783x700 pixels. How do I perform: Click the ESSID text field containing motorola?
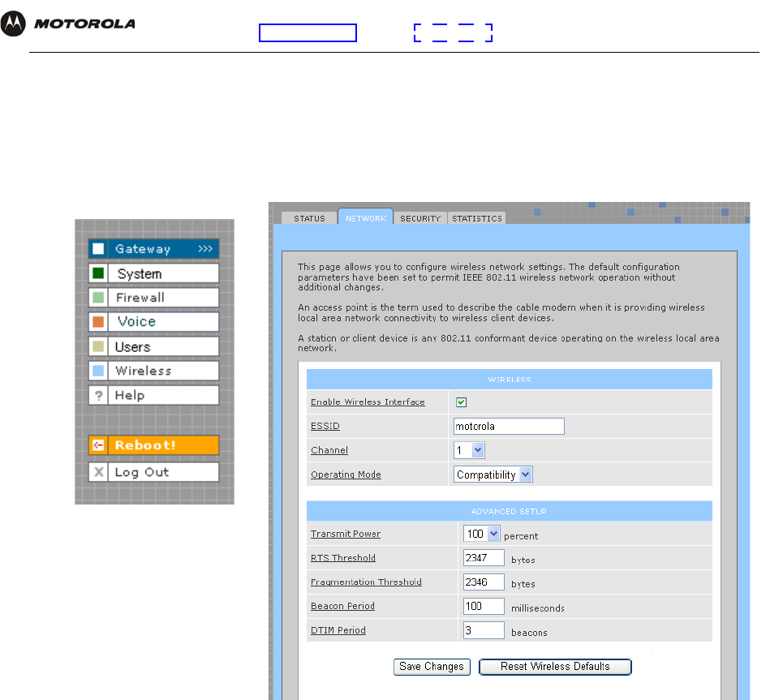(509, 427)
